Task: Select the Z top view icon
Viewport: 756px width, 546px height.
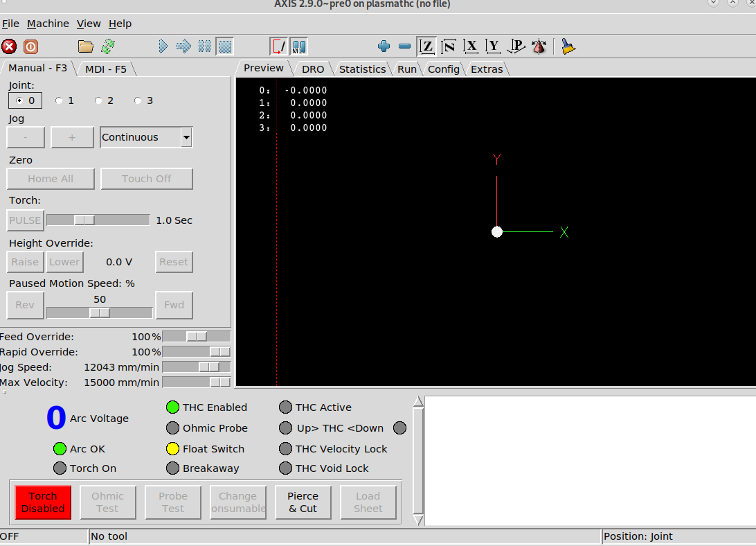Action: tap(426, 47)
